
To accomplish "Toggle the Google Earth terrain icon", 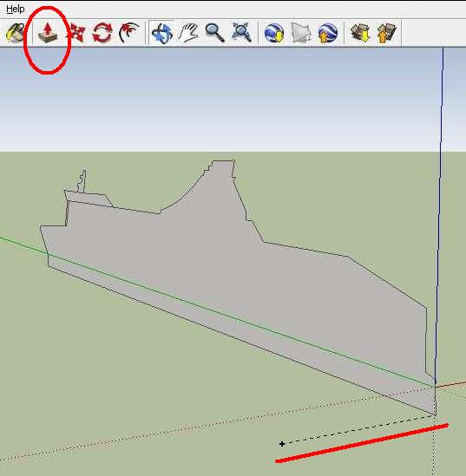I will click(301, 33).
